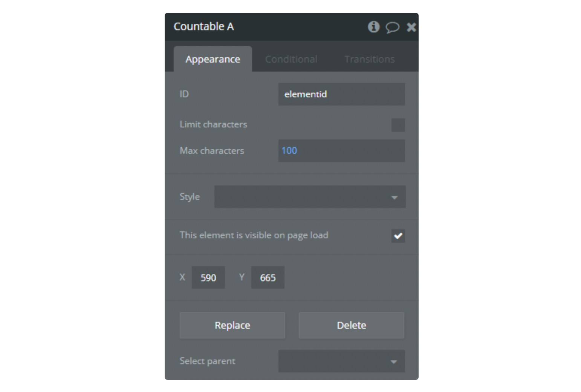The image size is (581, 392).
Task: Click 'This element is visible on page load' text
Action: pos(254,235)
